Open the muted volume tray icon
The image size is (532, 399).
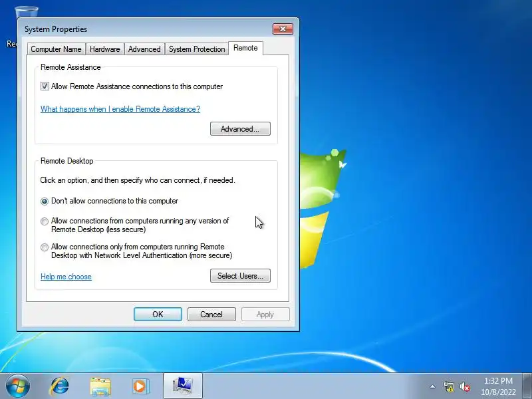coord(465,386)
